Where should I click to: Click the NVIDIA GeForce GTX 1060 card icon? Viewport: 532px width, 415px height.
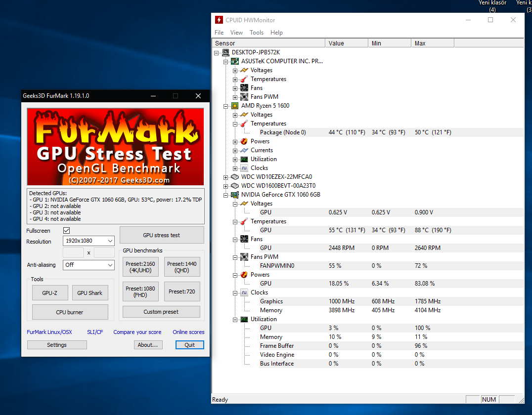pyautogui.click(x=235, y=195)
